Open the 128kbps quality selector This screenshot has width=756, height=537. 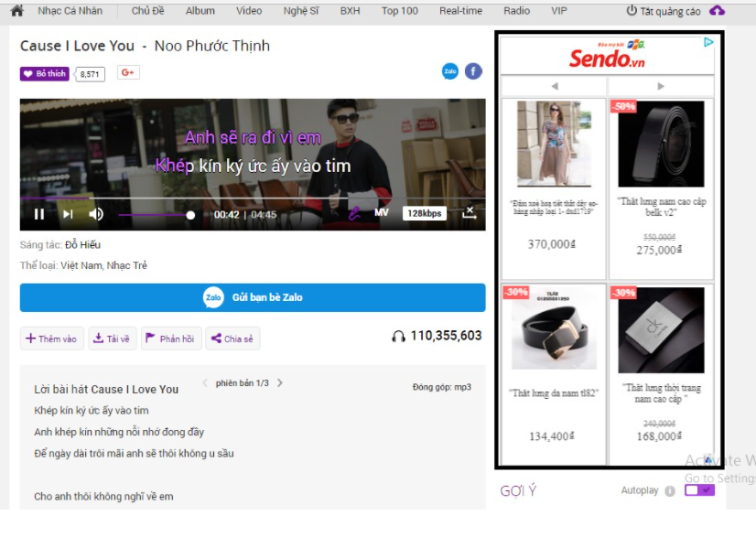point(425,213)
